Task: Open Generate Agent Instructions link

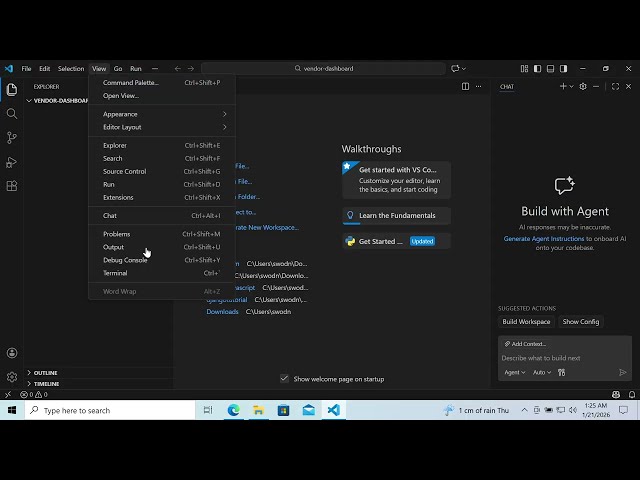Action: point(544,239)
